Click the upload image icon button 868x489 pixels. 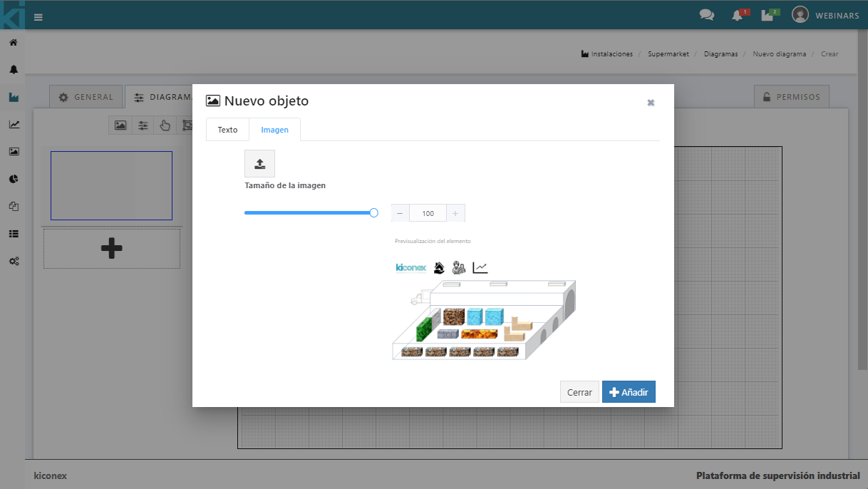(259, 164)
